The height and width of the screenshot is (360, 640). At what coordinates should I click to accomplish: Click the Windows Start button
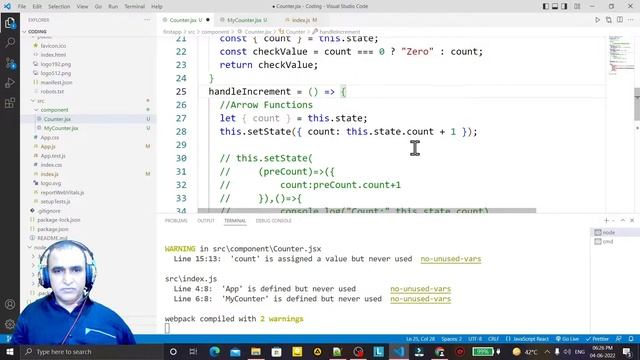pos(9,351)
